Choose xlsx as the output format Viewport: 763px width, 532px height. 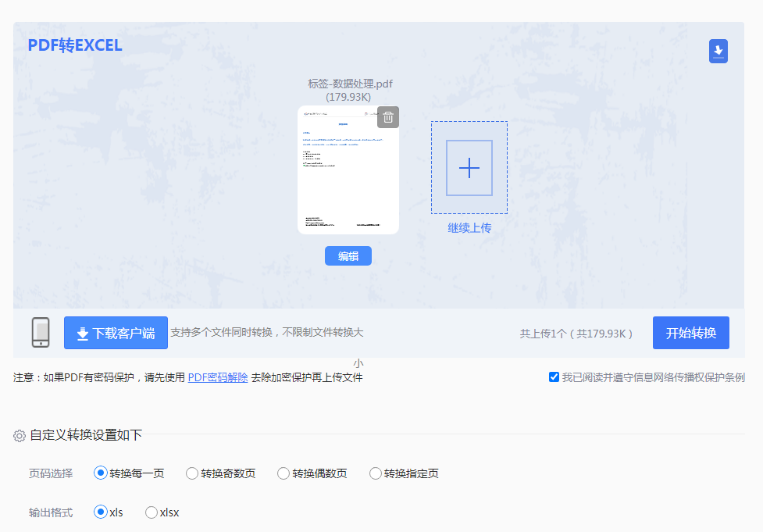[x=152, y=512]
